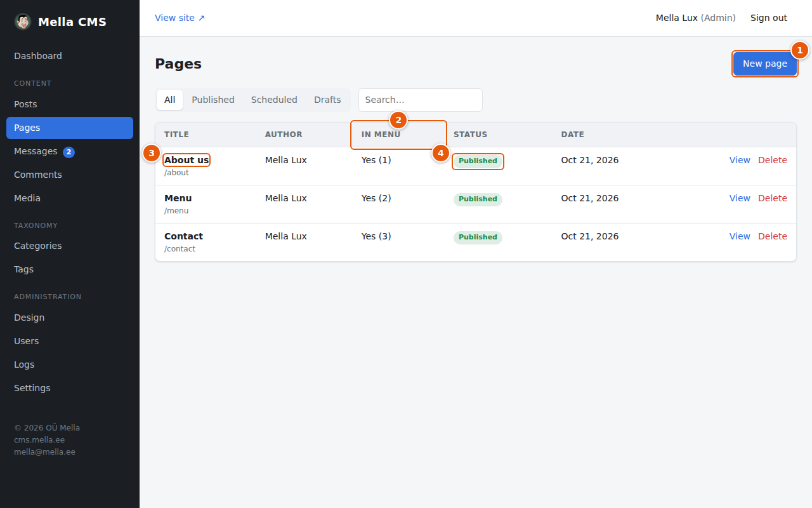Click the /contact slug text
This screenshot has width=812, height=508.
[180, 249]
